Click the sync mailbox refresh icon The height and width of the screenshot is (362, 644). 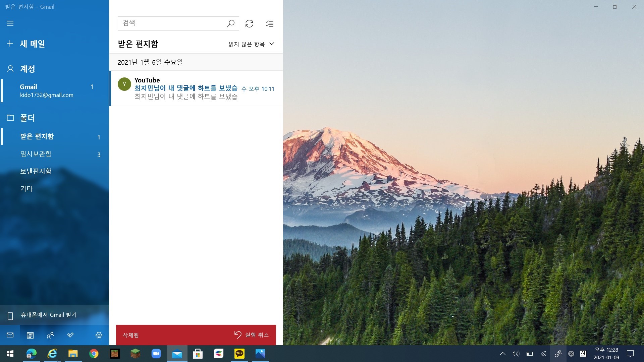(x=249, y=23)
